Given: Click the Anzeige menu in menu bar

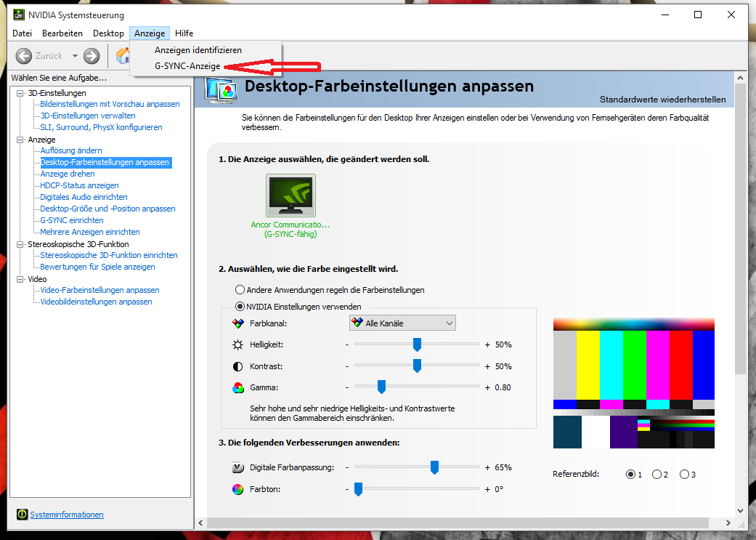Looking at the screenshot, I should pos(150,33).
